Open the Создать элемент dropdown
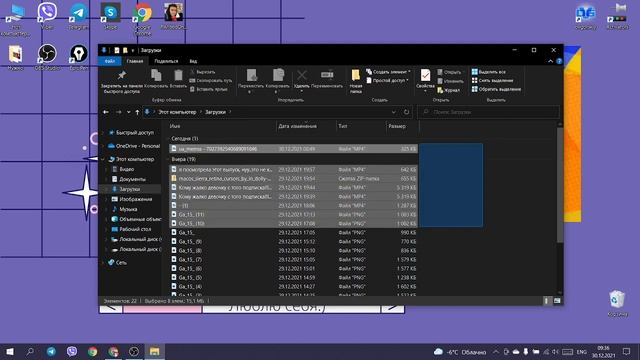 tap(388, 72)
